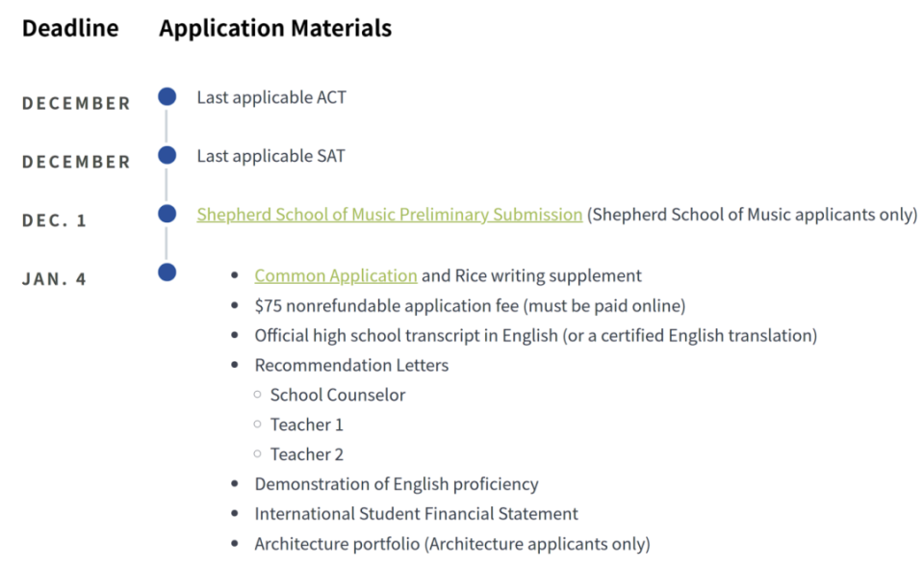Select the Jan. 4 timeline dot

[x=167, y=272]
